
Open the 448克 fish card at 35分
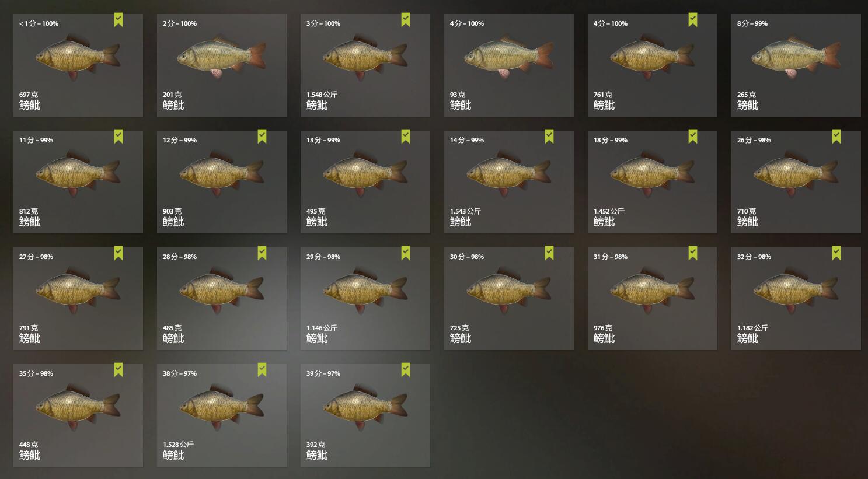[x=78, y=415]
